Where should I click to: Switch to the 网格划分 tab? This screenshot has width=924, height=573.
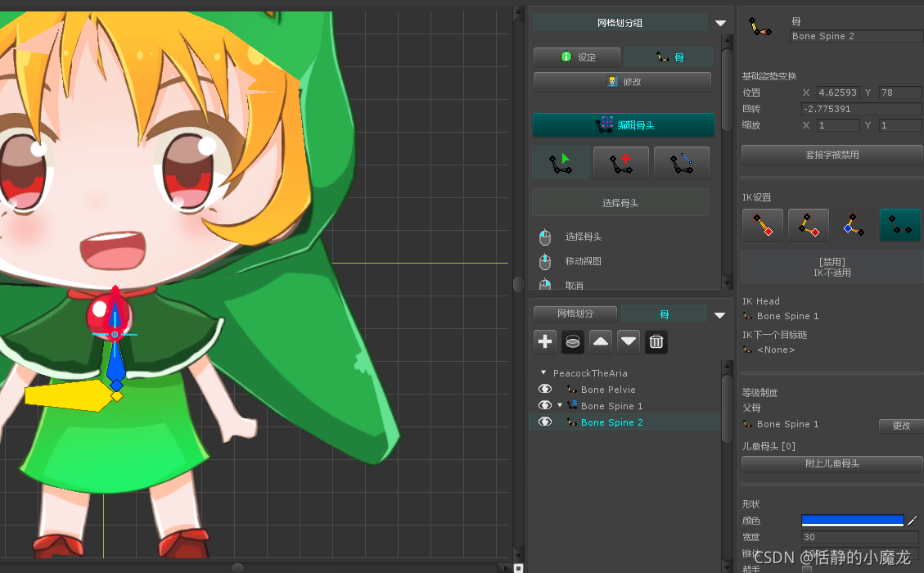(575, 314)
